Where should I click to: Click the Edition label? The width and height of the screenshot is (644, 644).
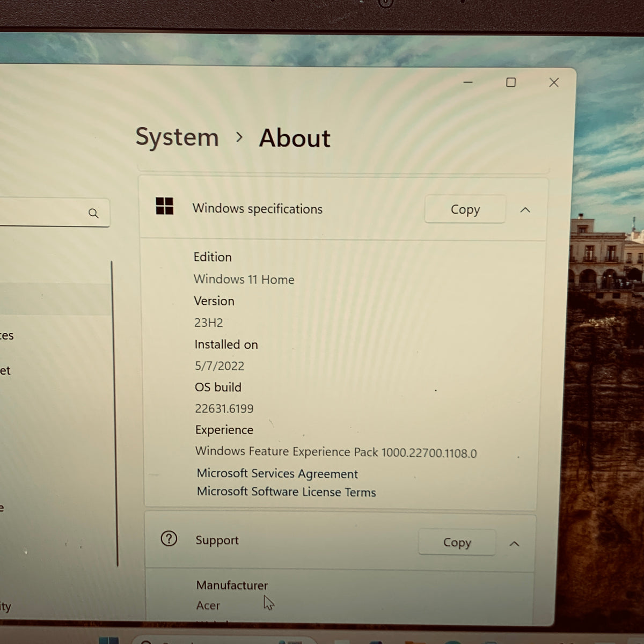(213, 257)
